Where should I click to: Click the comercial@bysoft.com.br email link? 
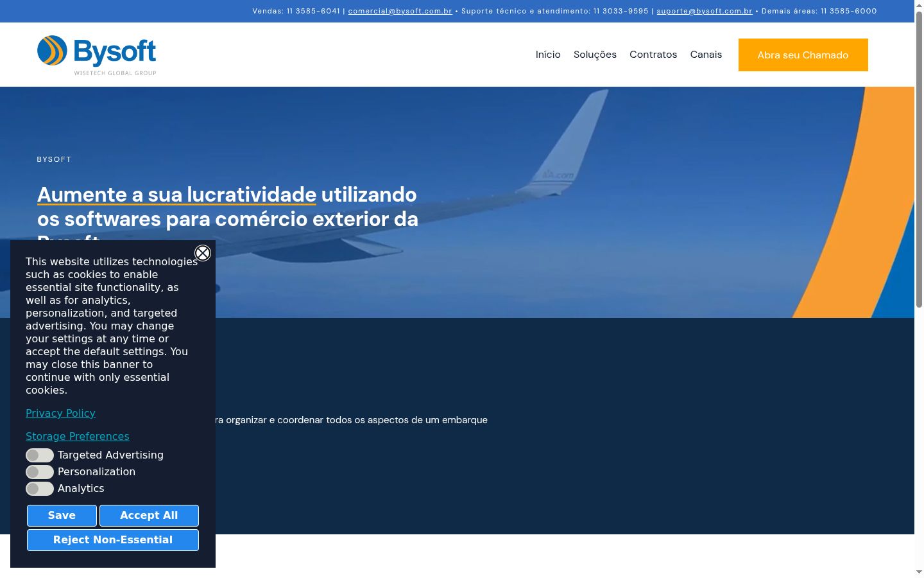[400, 11]
